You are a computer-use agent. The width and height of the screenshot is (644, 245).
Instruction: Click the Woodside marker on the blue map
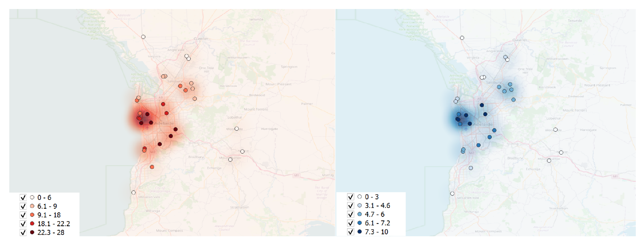(555, 130)
